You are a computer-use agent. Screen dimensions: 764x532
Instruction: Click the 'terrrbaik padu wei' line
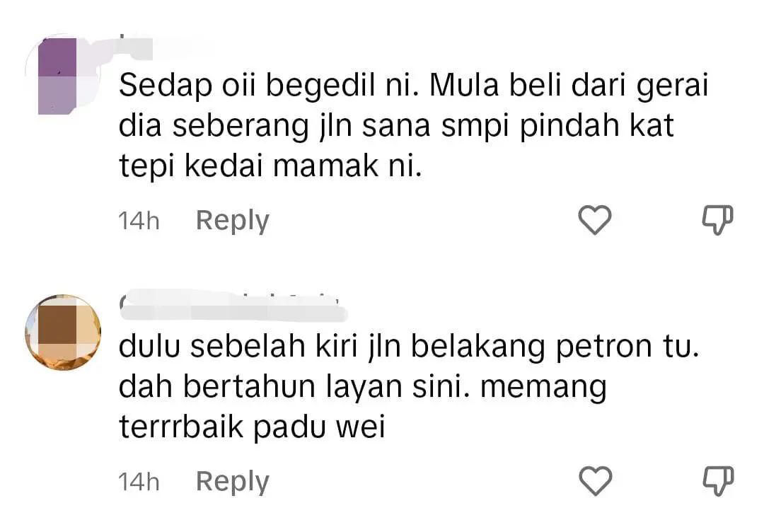coord(252,427)
